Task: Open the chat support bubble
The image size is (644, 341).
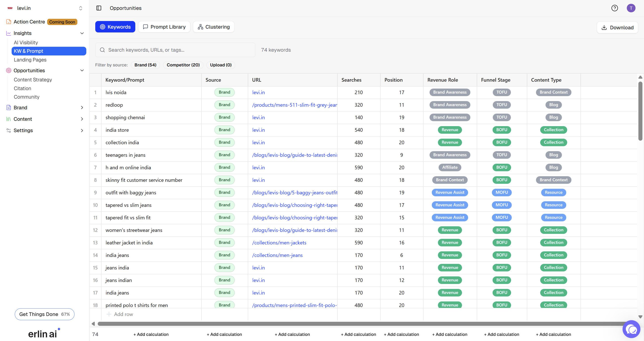Action: tap(631, 329)
